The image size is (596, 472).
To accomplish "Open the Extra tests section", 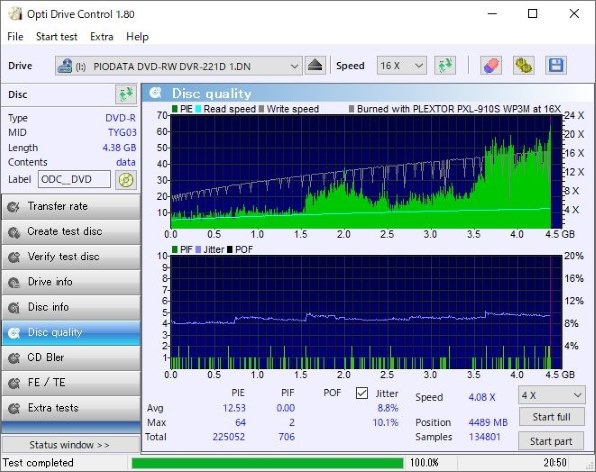I will 71,409.
